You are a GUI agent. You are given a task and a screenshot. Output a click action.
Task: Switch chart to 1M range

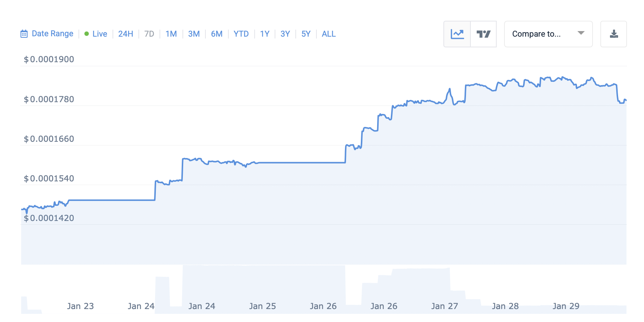click(x=171, y=34)
